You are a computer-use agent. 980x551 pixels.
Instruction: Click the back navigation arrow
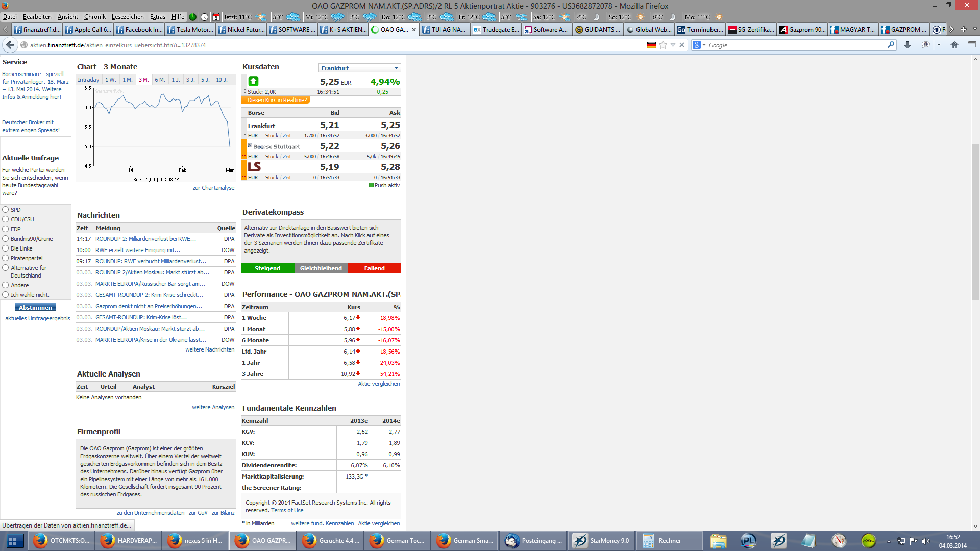point(10,45)
